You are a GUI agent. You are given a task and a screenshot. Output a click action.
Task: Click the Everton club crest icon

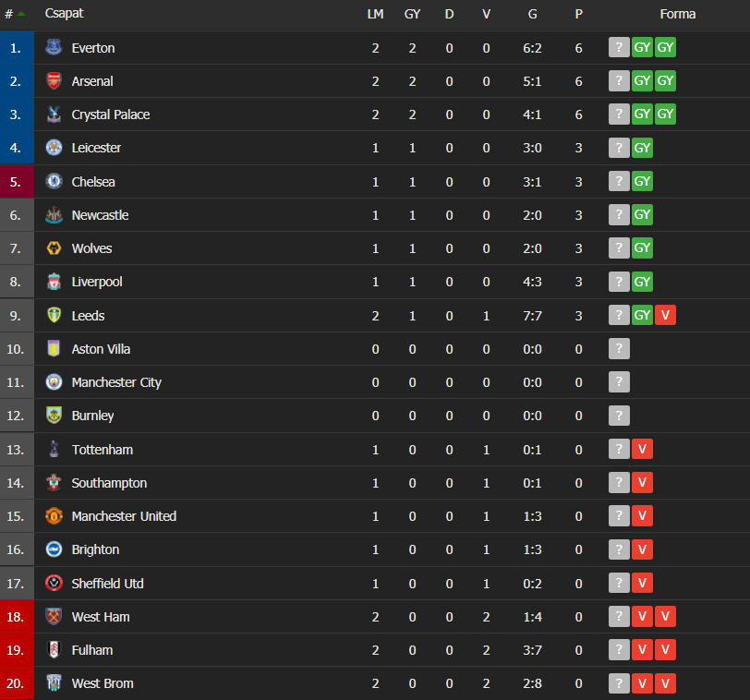54,48
